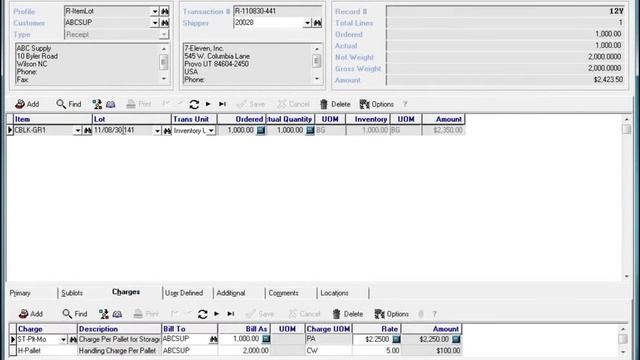
Task: Click the Rate column header
Action: point(377,329)
